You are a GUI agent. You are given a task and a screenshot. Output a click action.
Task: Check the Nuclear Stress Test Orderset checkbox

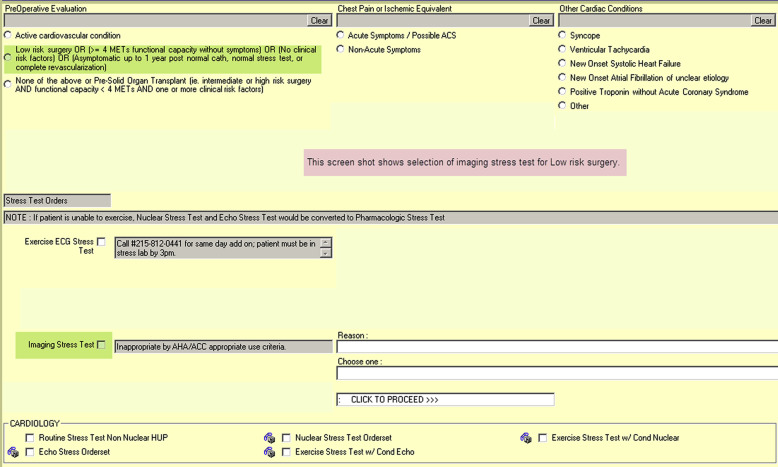287,438
